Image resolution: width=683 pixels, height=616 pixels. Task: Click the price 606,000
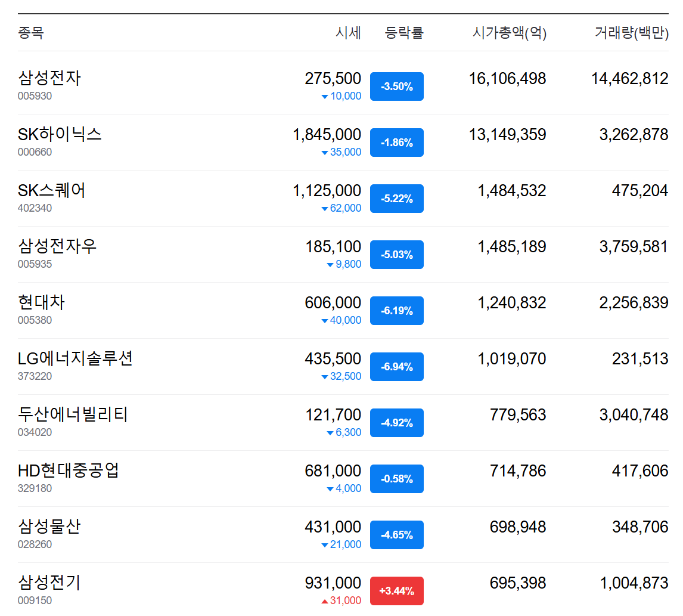coord(333,302)
